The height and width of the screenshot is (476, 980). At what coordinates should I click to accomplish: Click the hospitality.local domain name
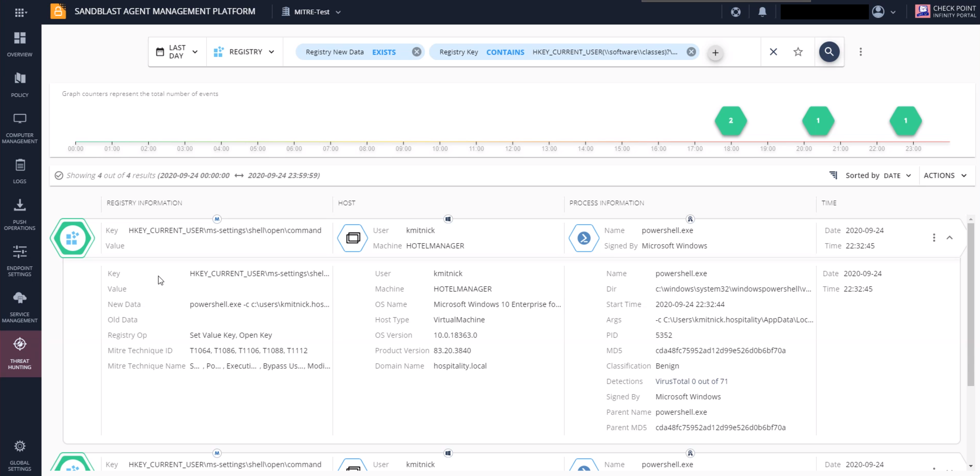click(x=460, y=366)
